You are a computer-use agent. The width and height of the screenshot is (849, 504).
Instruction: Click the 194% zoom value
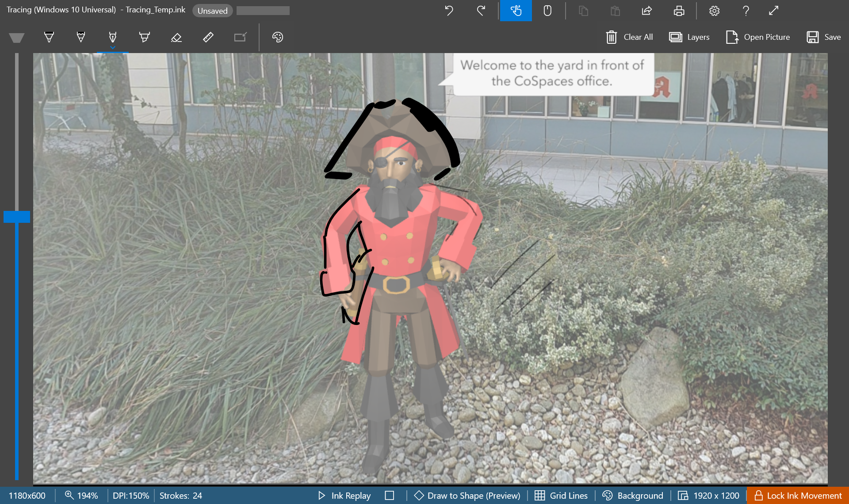(88, 496)
